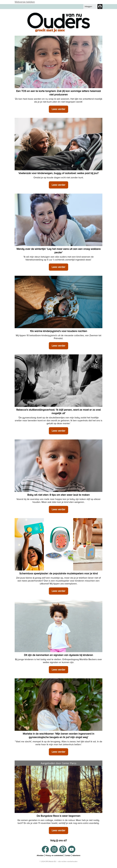117x868 pixels.
Task: Click Lees verder under Bungalow Race article
Action: click(x=58, y=830)
